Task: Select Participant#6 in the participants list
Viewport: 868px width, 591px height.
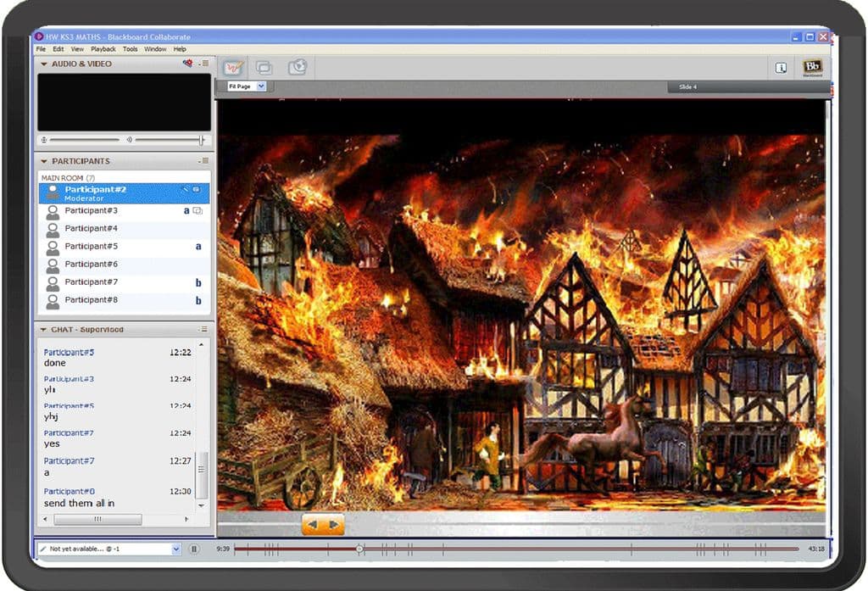Action: [124, 265]
